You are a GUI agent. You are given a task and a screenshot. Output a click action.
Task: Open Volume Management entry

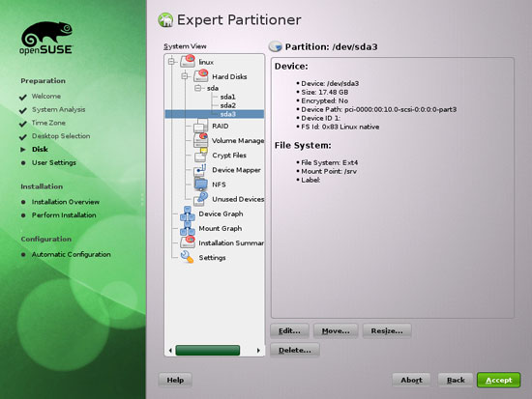(238, 140)
